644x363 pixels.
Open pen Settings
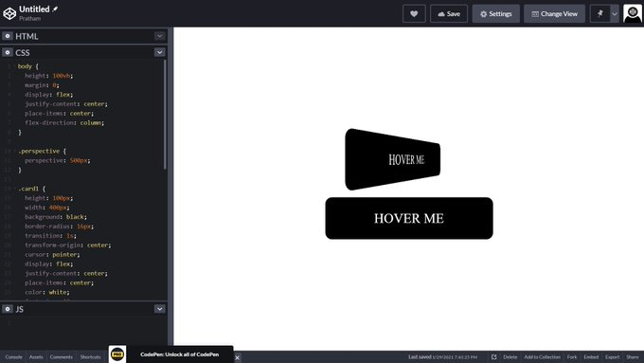(x=495, y=13)
